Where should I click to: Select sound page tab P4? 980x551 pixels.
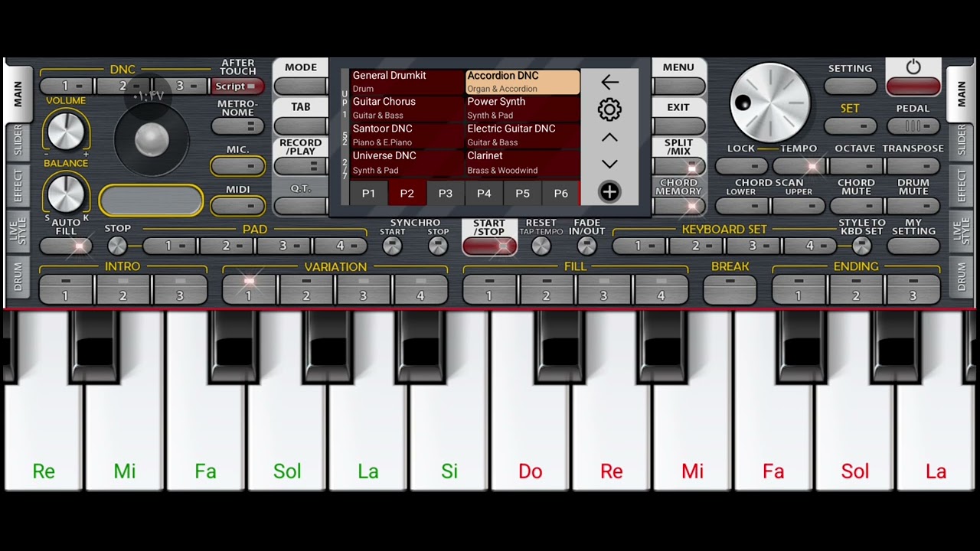pyautogui.click(x=484, y=194)
